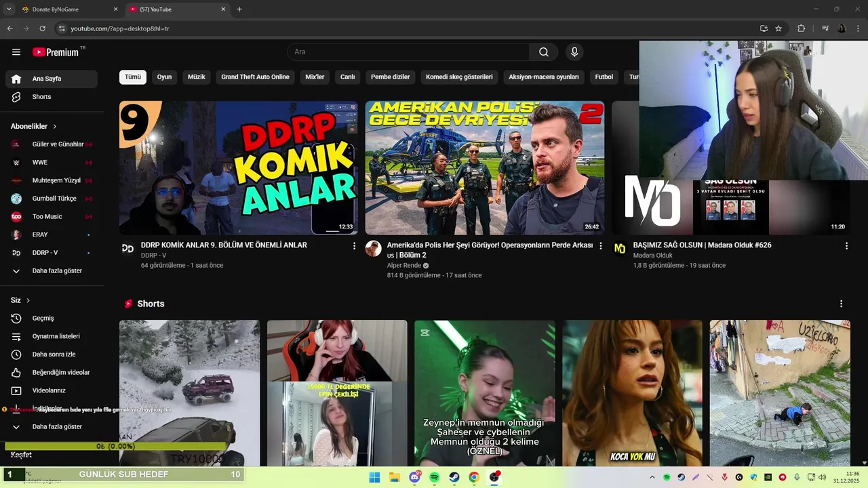Select the Pembe diziler chip
The width and height of the screenshot is (868, 488).
tap(391, 77)
